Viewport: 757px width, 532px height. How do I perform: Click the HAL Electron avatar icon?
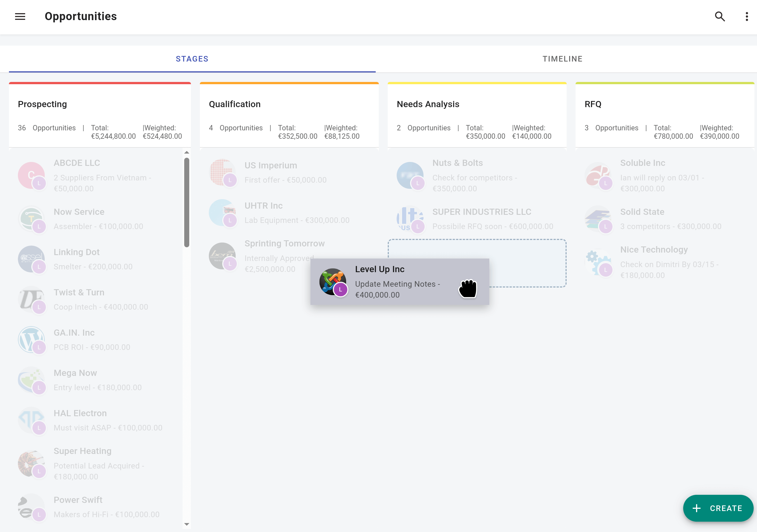(32, 420)
